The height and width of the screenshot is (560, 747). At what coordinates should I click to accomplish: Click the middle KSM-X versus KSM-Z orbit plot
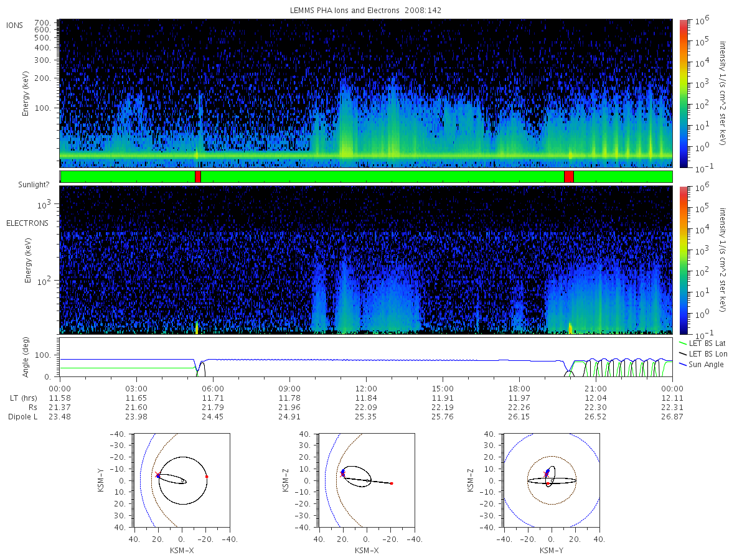coord(366,480)
